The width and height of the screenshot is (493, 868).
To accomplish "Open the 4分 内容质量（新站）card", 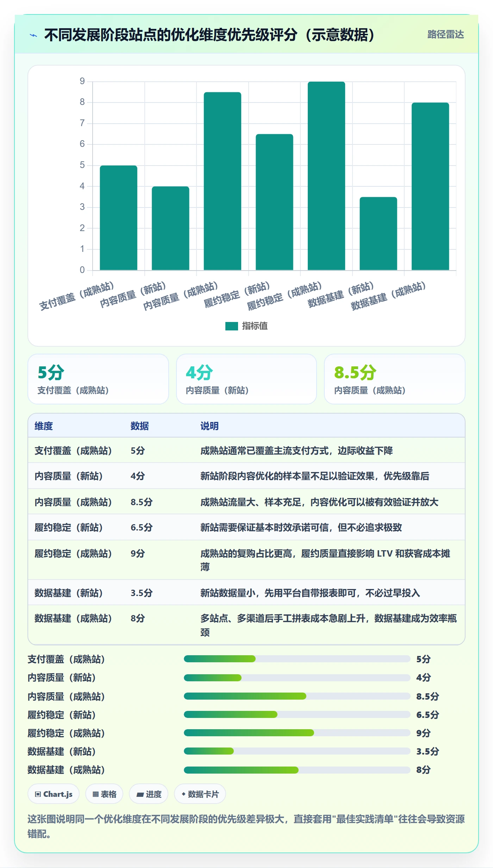I will point(246,379).
